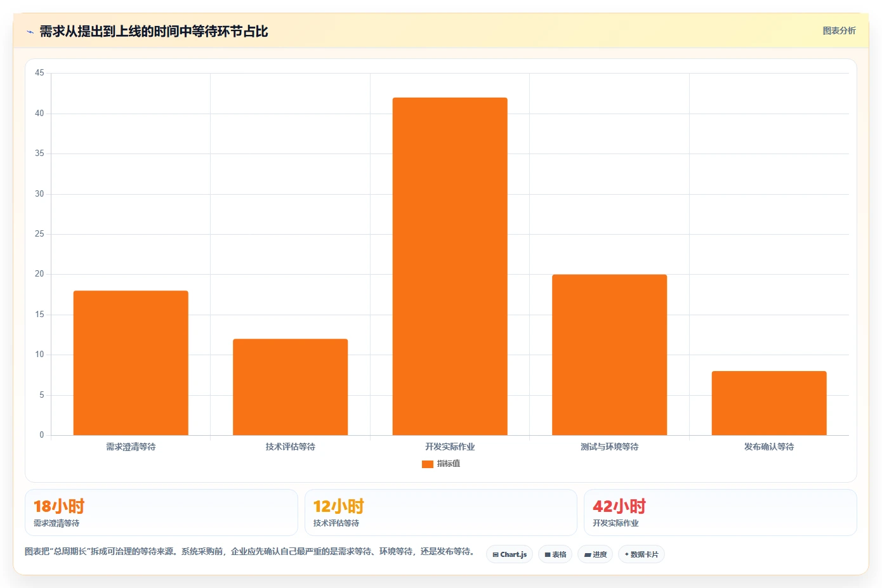The image size is (882, 588).
Task: Click the y-axis value 35
Action: 39,154
